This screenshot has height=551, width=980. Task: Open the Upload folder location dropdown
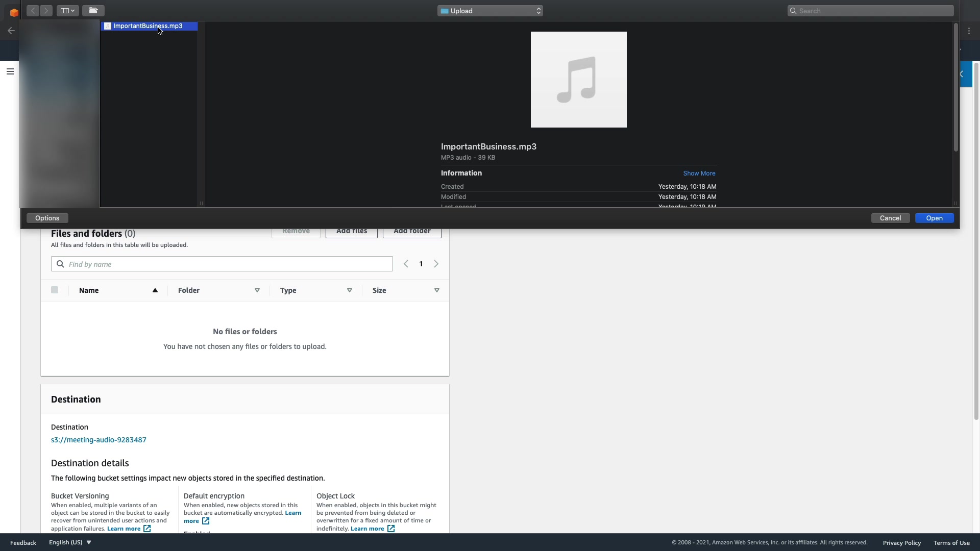point(489,11)
